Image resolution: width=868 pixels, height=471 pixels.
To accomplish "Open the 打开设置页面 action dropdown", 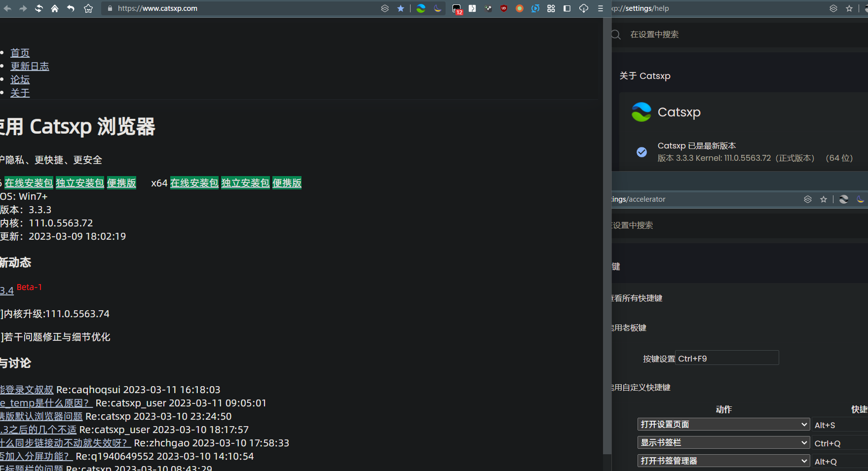I will (x=724, y=425).
